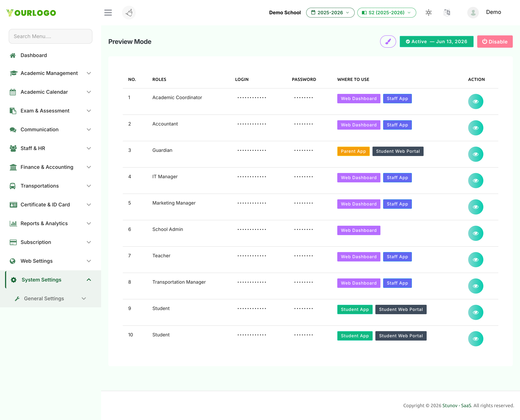Image resolution: width=520 pixels, height=420 pixels.
Task: Click the Dashboard home icon
Action: [13, 55]
